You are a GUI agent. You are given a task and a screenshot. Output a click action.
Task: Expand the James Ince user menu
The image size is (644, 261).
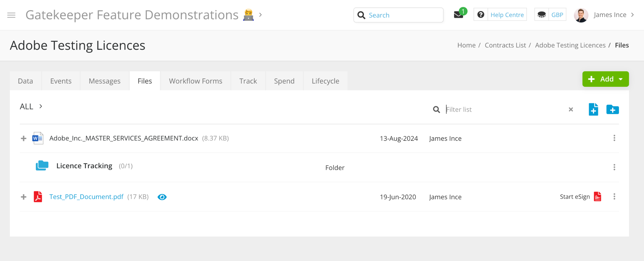[x=610, y=15]
